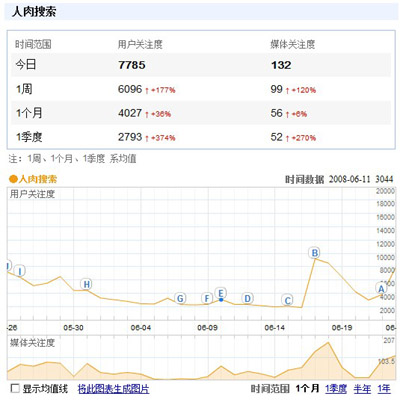Click news marker C on the chart
The image size is (400, 402).
tap(287, 300)
